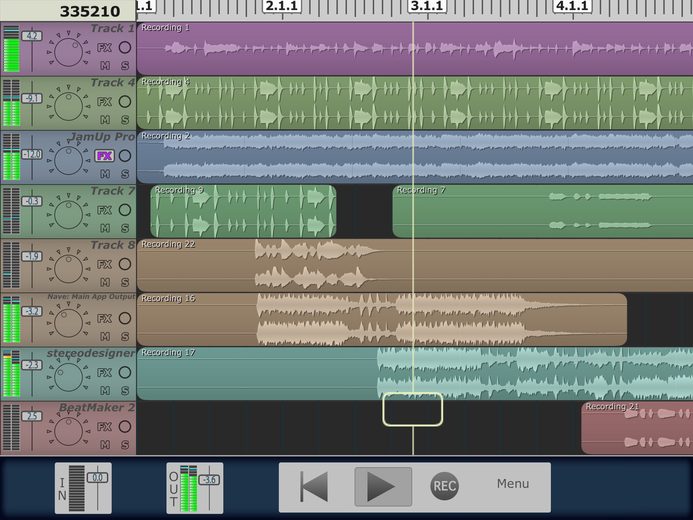Image resolution: width=693 pixels, height=520 pixels.
Task: Open active FX on JamUp Pro track
Action: (x=104, y=156)
